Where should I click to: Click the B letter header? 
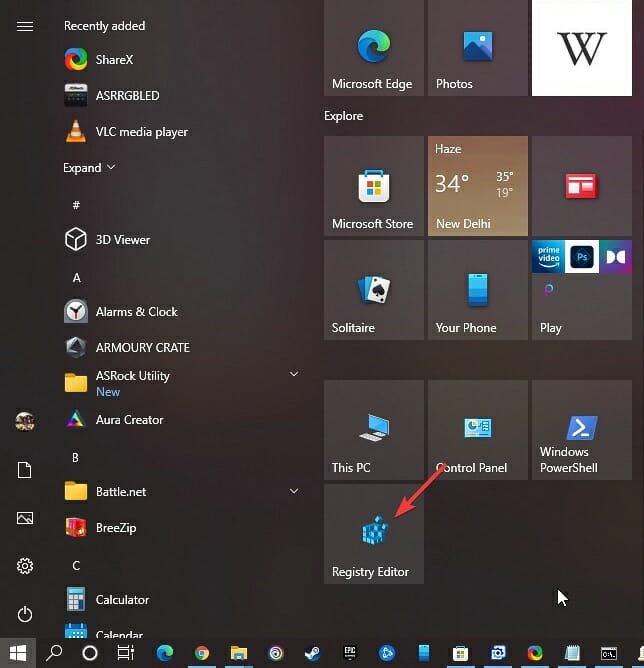coord(75,458)
